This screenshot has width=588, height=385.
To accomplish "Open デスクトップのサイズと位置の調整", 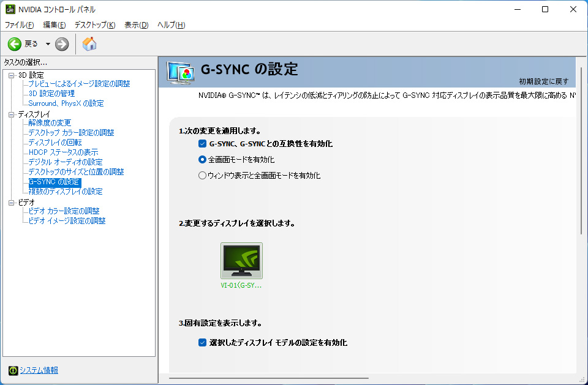I will click(x=76, y=171).
